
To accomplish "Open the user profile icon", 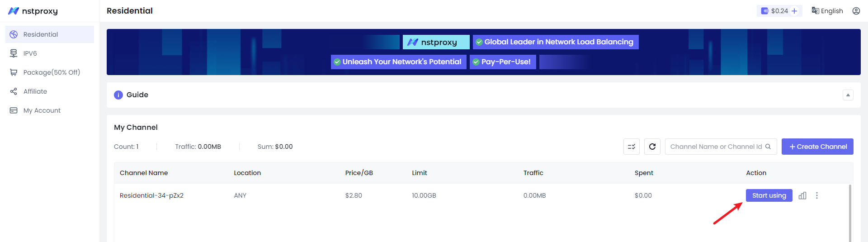I will [x=856, y=11].
